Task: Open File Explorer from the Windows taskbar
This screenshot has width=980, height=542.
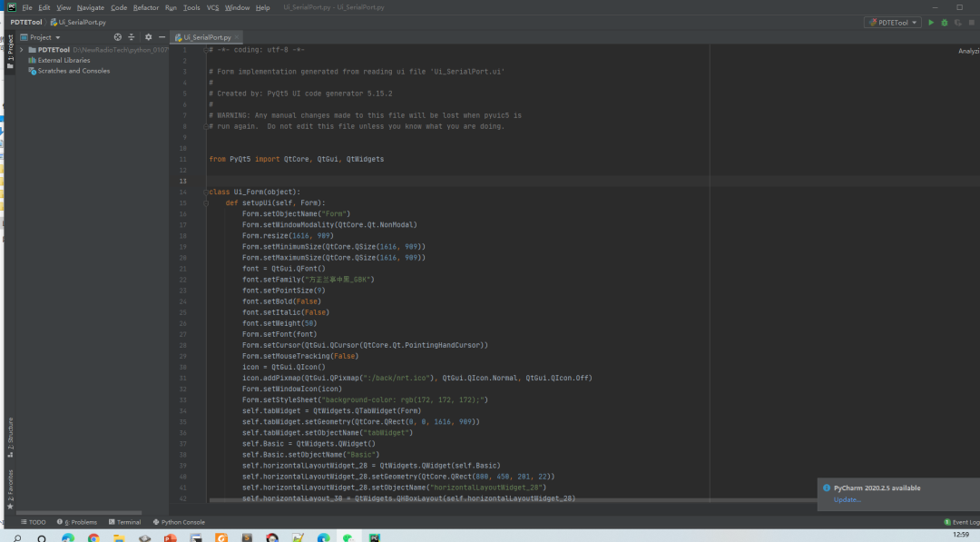Action: point(119,537)
